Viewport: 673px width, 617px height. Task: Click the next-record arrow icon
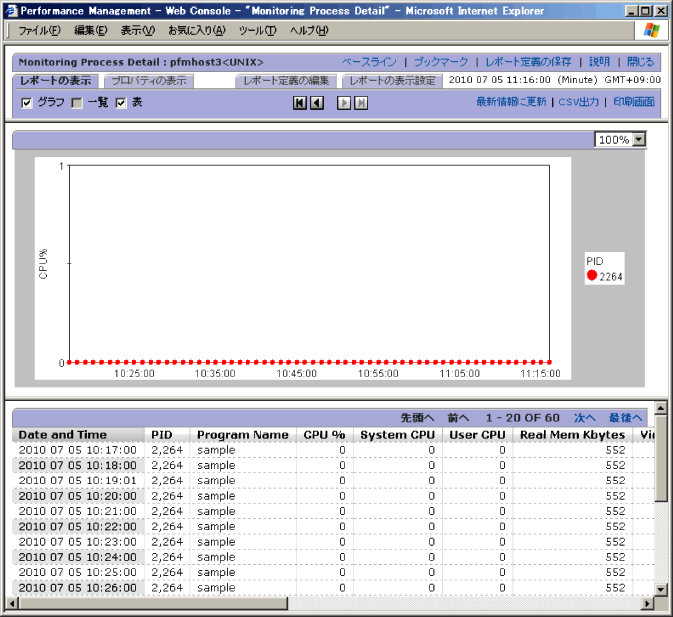click(344, 103)
